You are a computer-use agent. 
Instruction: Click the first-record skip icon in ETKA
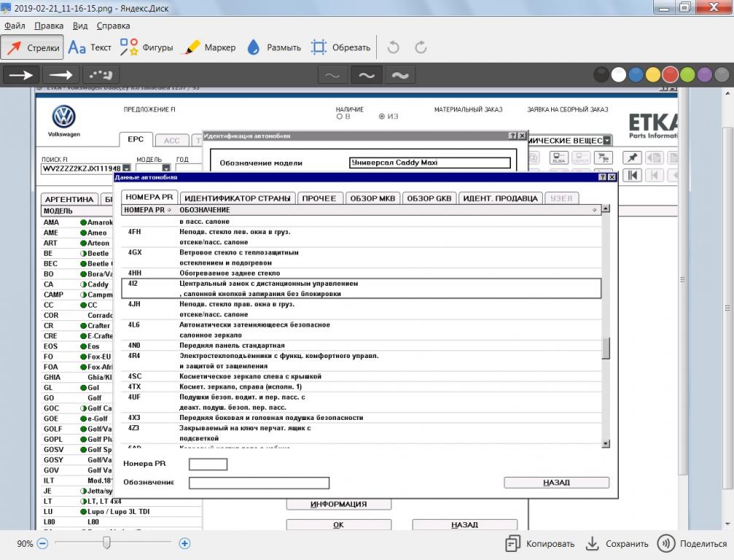[x=632, y=175]
